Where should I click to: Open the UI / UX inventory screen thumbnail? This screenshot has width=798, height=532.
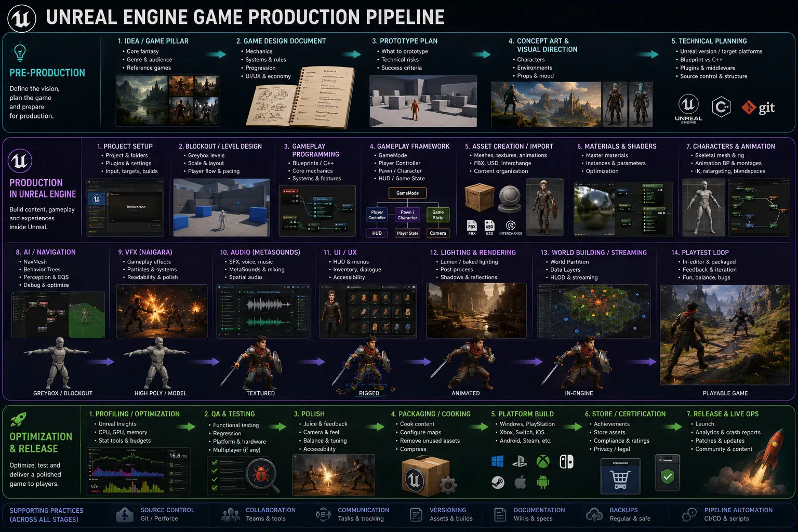[368, 311]
